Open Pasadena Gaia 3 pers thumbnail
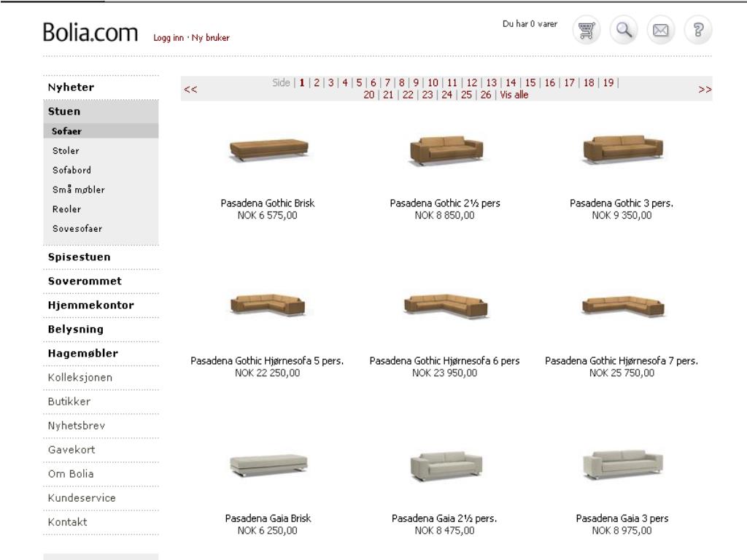This screenshot has height=560, width=747. coord(623,464)
